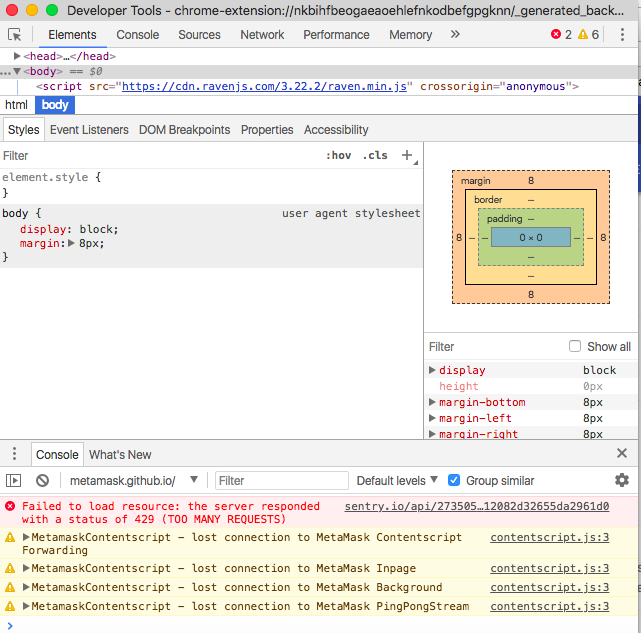Open the Accessibility tab

(x=336, y=130)
